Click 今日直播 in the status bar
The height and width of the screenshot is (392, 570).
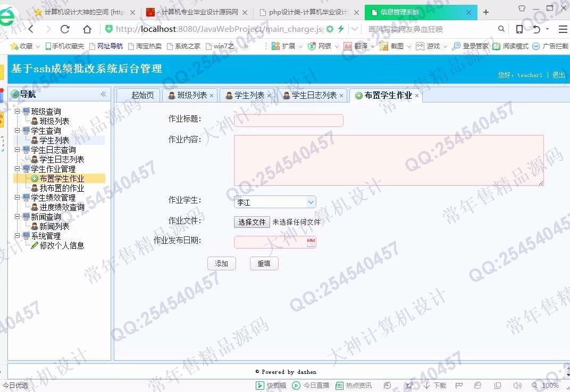click(311, 386)
